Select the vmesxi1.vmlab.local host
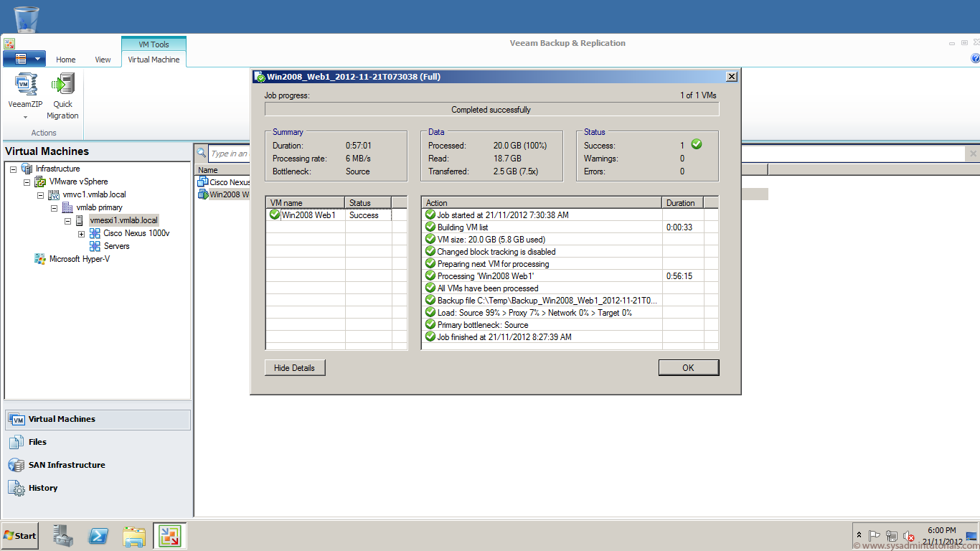The width and height of the screenshot is (980, 551). (123, 220)
